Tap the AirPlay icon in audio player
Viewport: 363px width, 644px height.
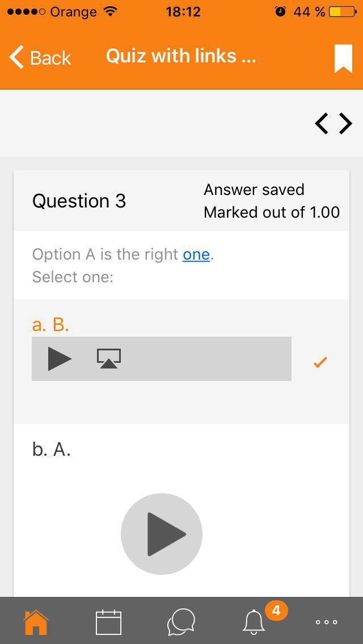109,358
